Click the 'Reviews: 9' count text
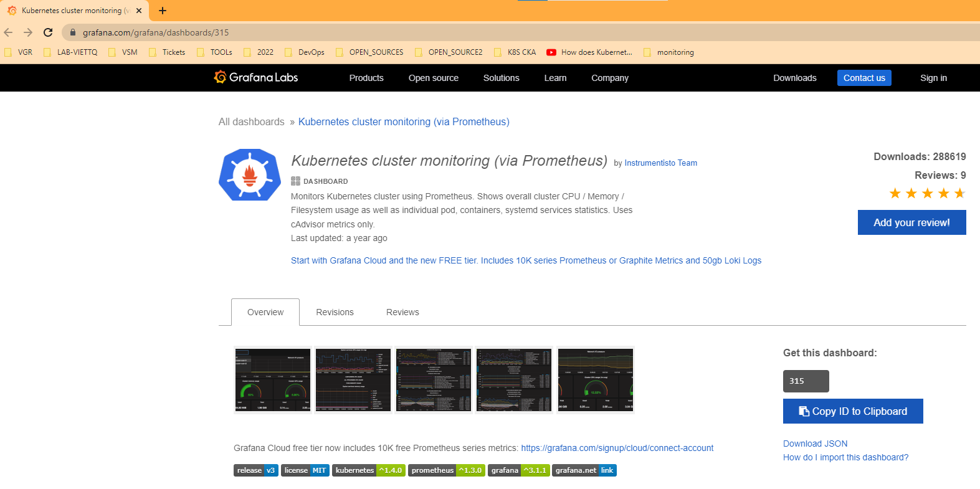980x489 pixels. pos(940,175)
